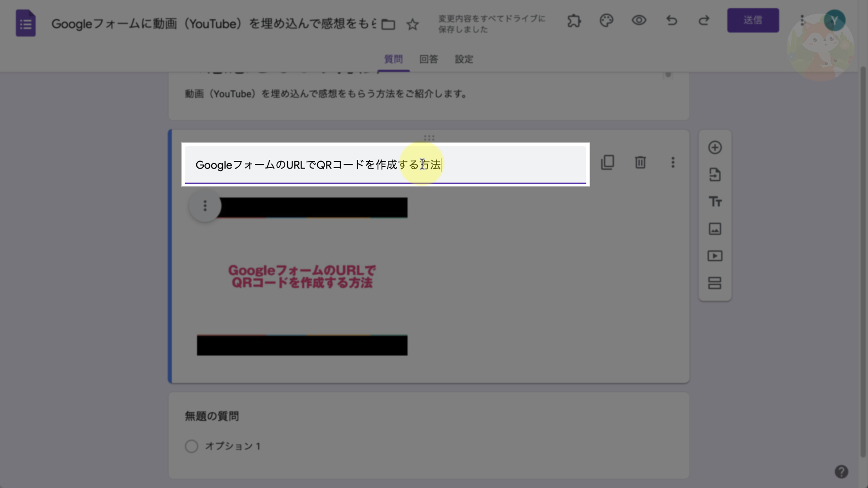The image size is (868, 488).
Task: Click the three-dot menu on video block
Action: coord(205,206)
